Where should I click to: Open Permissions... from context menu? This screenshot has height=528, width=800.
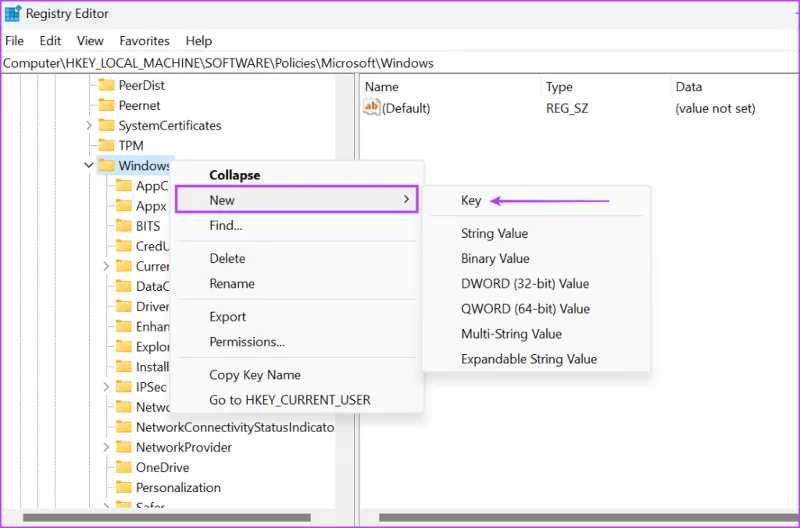(297, 341)
